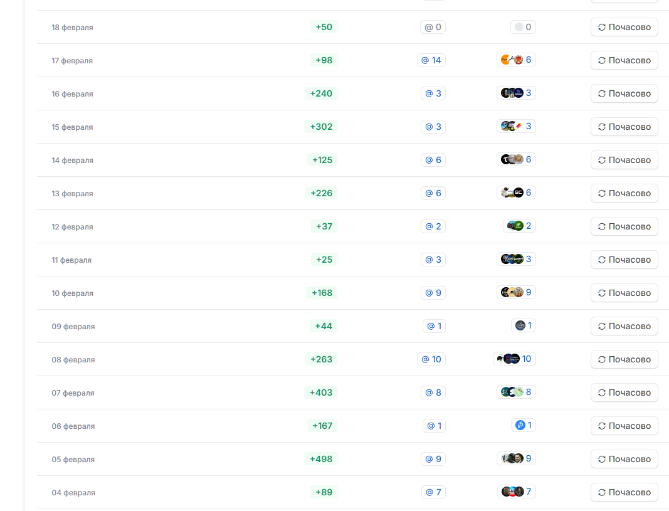Open mentions badge @ 2 for 12 февраля
Screen dimensions: 669x511
pyautogui.click(x=433, y=227)
